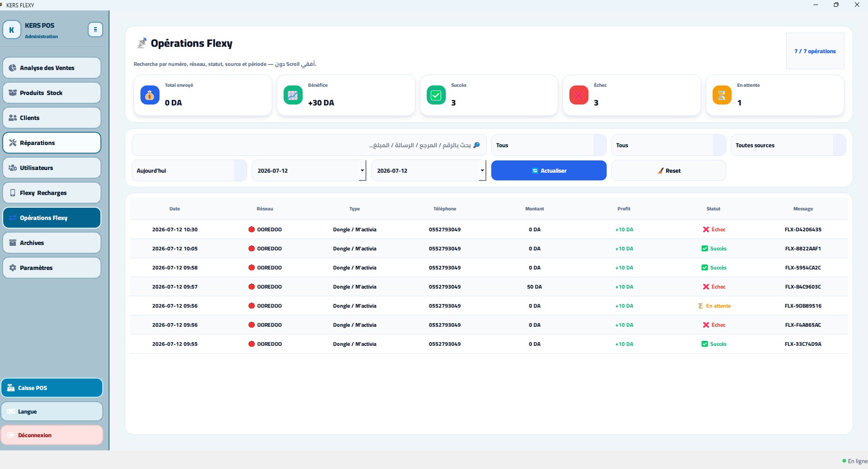This screenshot has height=469, width=868.
Task: Click the green Succès checkmark icon
Action: coord(436,95)
